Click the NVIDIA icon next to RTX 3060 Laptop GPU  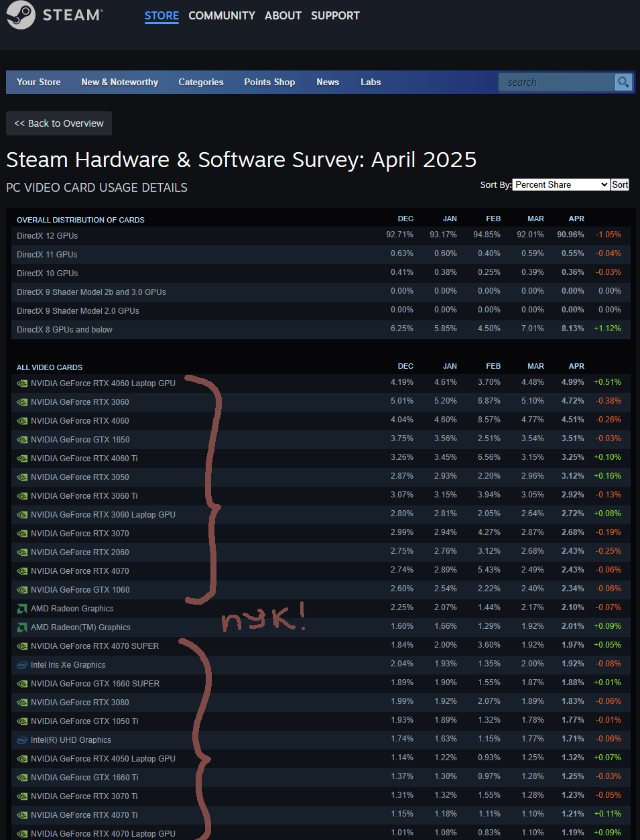22,515
